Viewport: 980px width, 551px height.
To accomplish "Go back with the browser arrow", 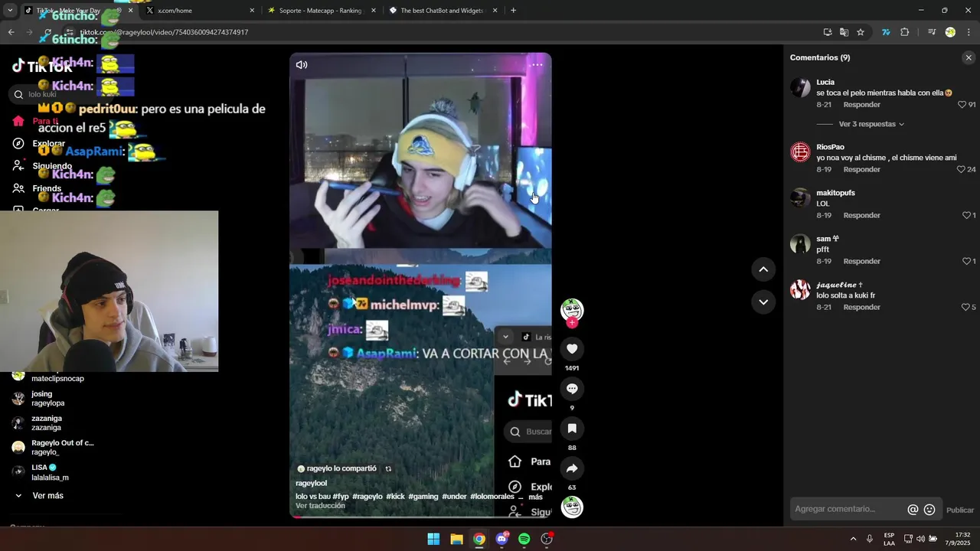I will coord(11,32).
